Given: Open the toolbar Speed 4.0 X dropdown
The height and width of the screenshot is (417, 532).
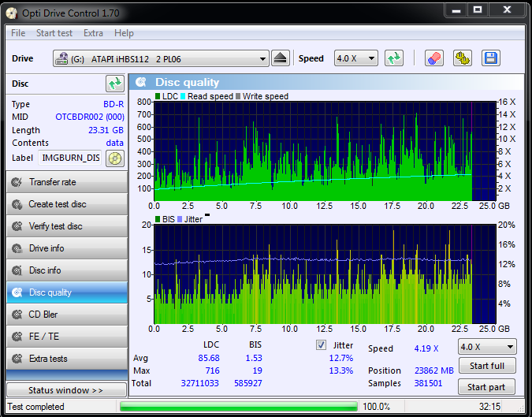Looking at the screenshot, I should (x=356, y=58).
